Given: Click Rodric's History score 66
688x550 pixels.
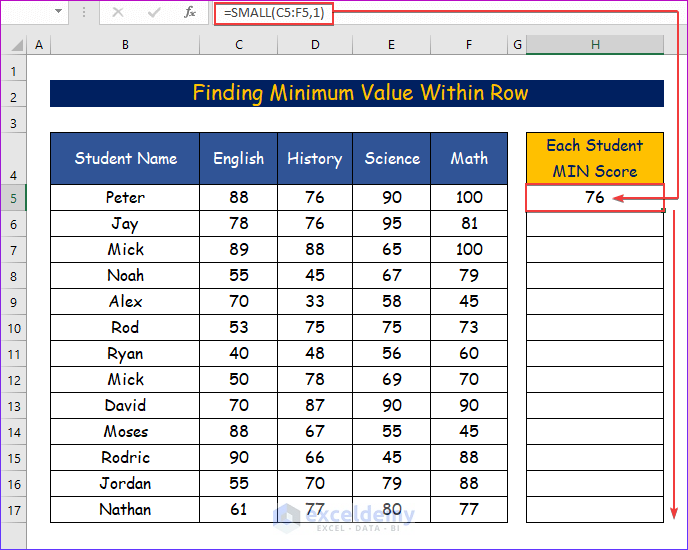Looking at the screenshot, I should tap(315, 457).
